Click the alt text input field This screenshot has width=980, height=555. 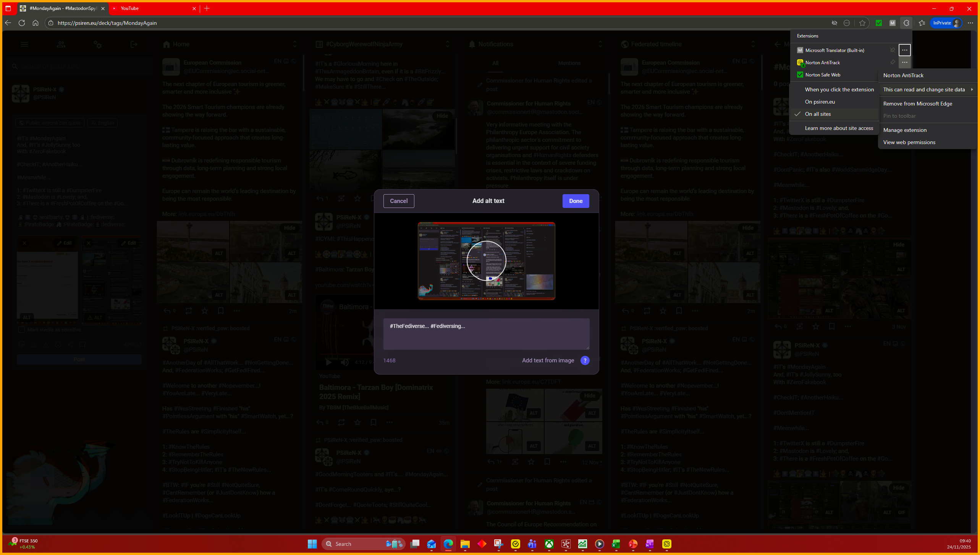(x=486, y=334)
